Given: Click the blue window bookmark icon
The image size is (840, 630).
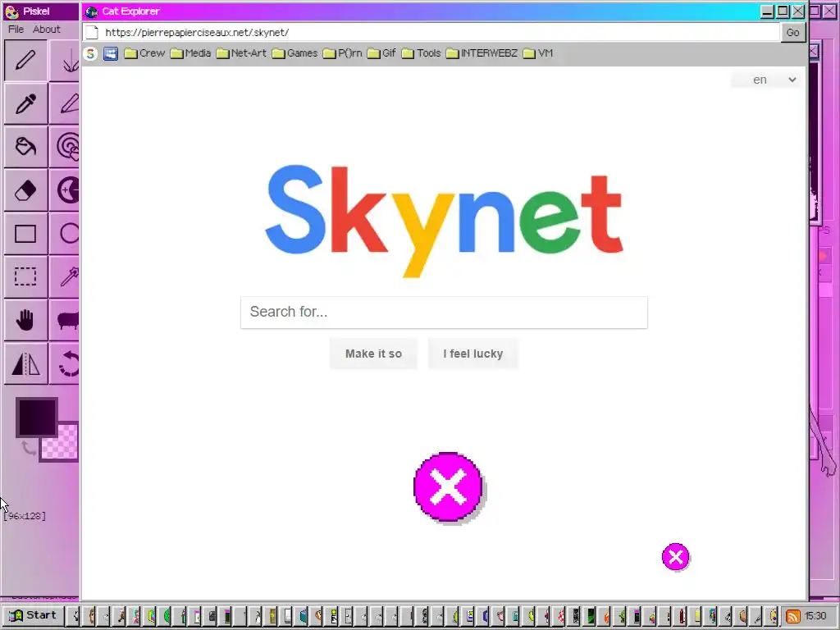Looking at the screenshot, I should (x=111, y=53).
